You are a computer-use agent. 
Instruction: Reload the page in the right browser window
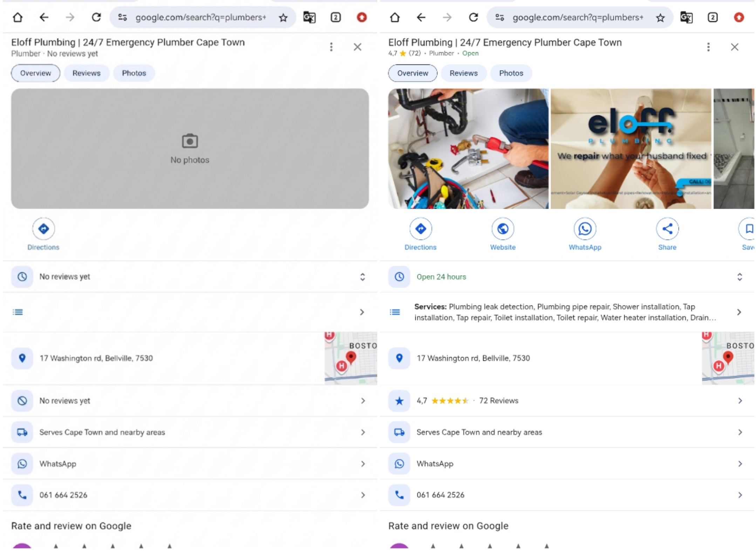(x=473, y=17)
